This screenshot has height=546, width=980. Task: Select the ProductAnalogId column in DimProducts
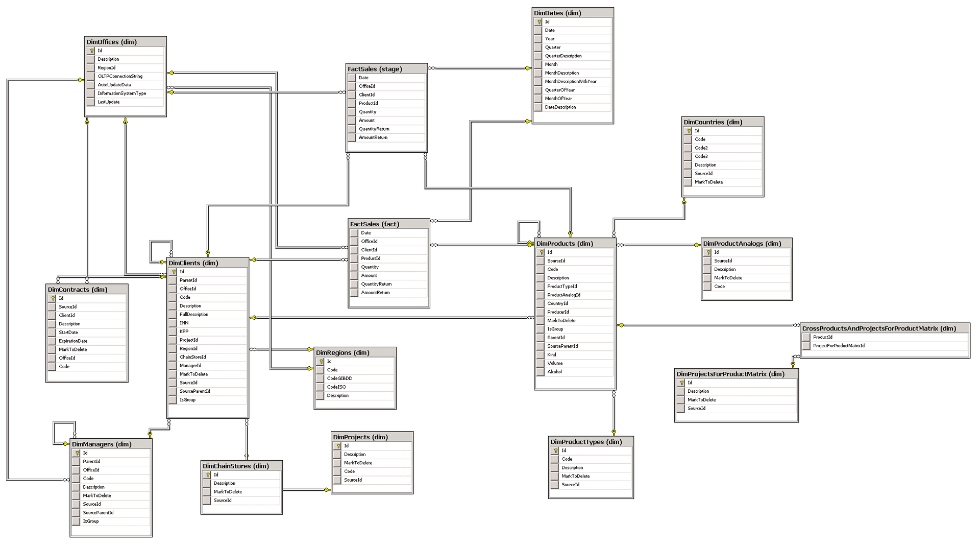pyautogui.click(x=575, y=295)
